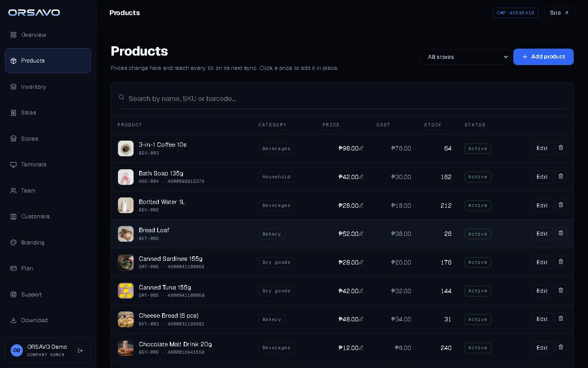Image resolution: width=588 pixels, height=368 pixels.
Task: Go to Inventory section
Action: click(x=48, y=87)
